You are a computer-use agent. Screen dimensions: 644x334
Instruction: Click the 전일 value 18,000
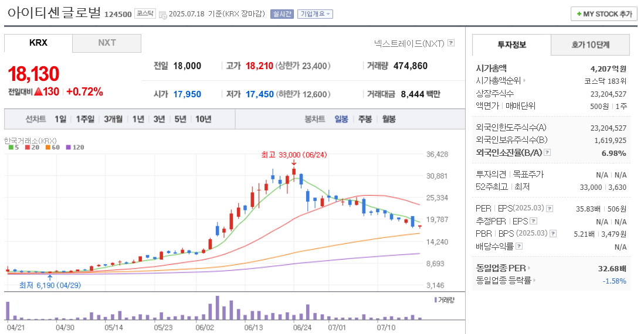[187, 66]
